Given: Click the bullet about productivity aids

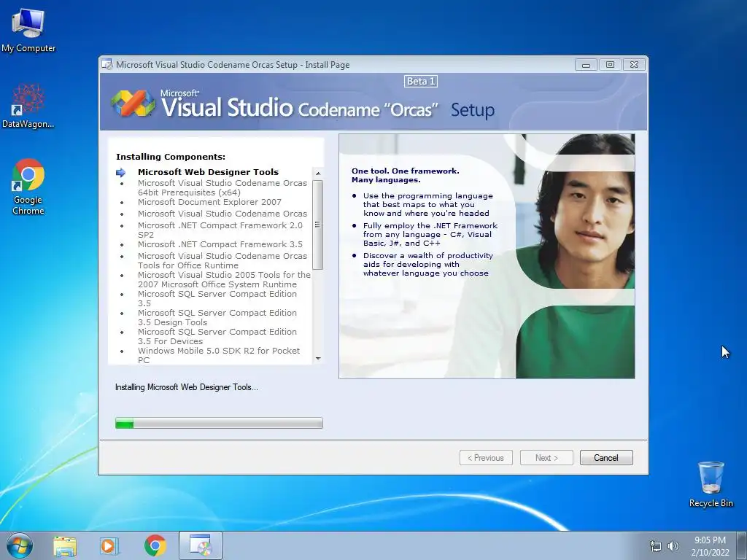Looking at the screenshot, I should tap(427, 264).
